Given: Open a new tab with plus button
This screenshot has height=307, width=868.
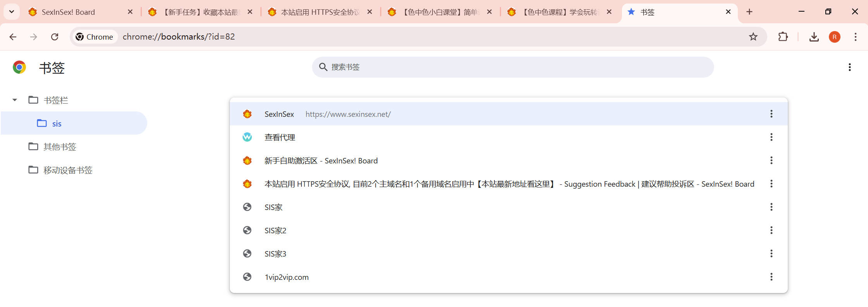Looking at the screenshot, I should (749, 12).
